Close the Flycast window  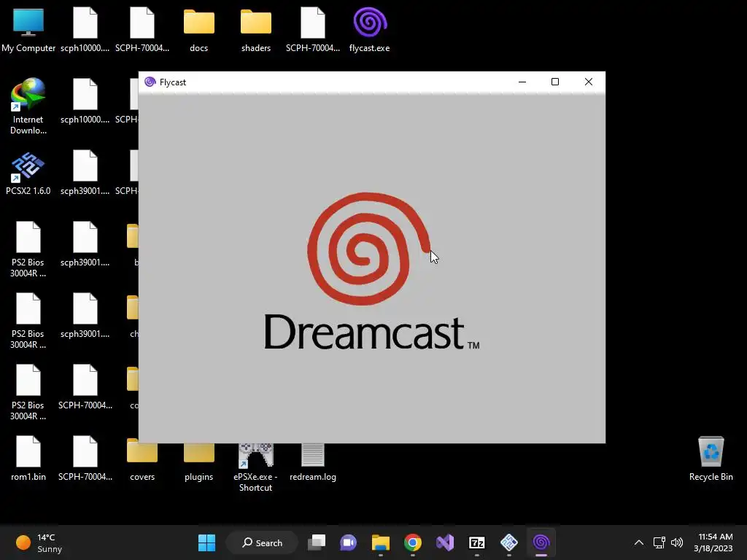click(x=589, y=82)
